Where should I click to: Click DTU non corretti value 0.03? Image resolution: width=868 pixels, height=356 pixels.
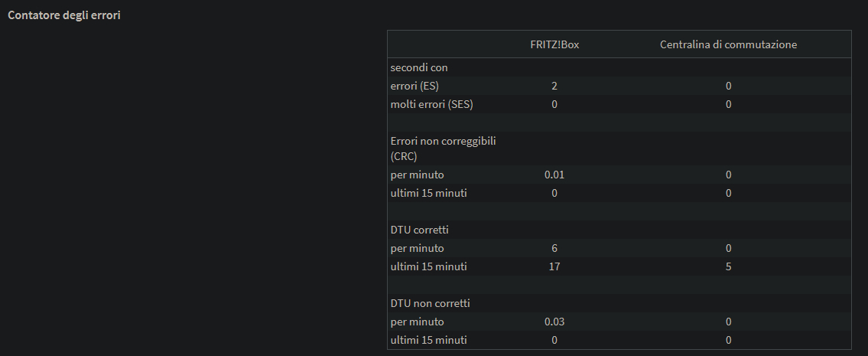click(x=554, y=322)
